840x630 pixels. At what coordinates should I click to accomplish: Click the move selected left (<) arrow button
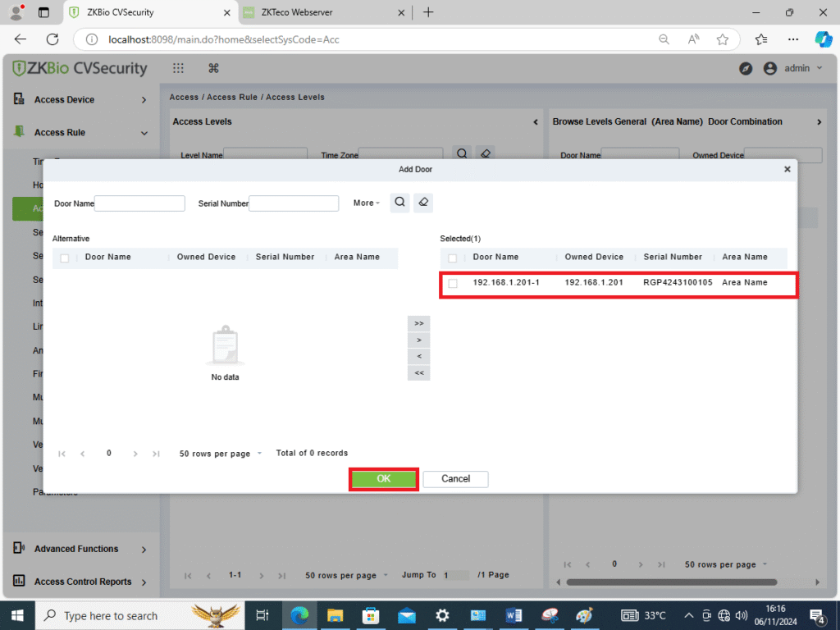418,357
